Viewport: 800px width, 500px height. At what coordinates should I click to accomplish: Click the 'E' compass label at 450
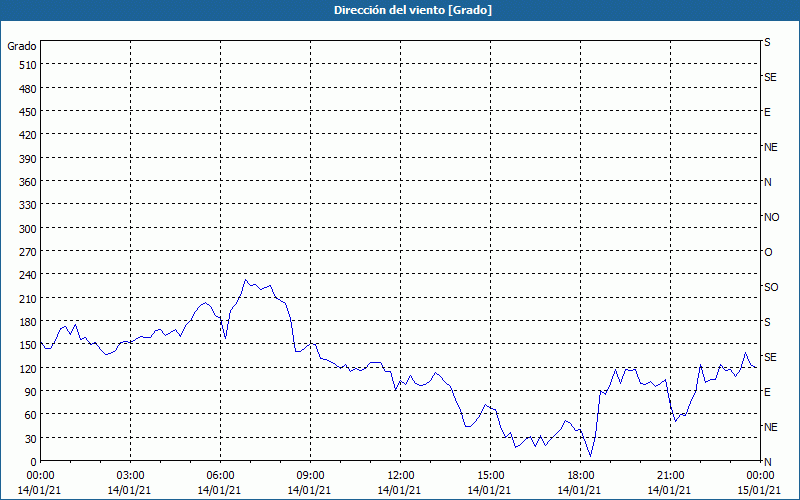click(767, 112)
